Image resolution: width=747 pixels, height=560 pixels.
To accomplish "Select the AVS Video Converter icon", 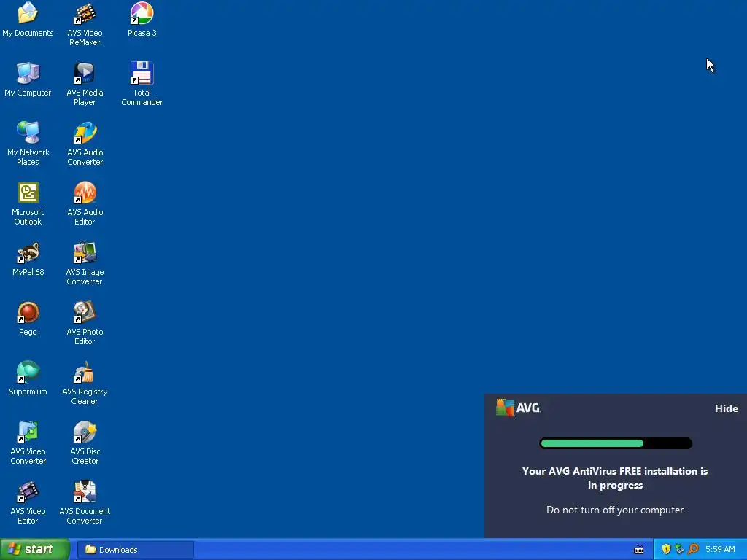I will click(x=28, y=443).
